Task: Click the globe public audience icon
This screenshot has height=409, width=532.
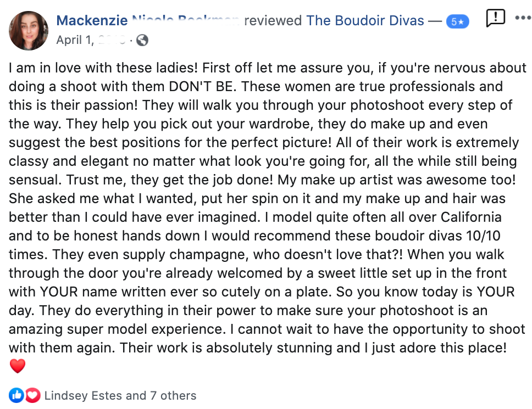Action: click(142, 40)
